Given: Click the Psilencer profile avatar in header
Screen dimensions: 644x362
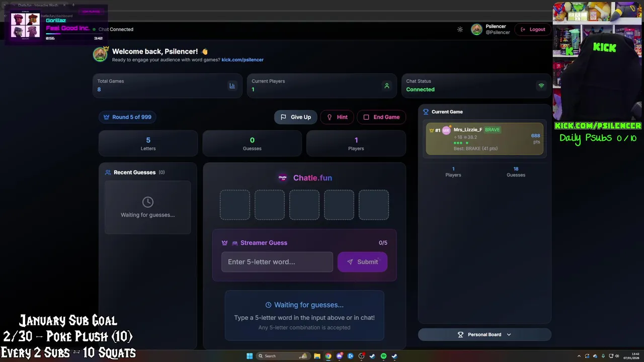Looking at the screenshot, I should tap(476, 29).
